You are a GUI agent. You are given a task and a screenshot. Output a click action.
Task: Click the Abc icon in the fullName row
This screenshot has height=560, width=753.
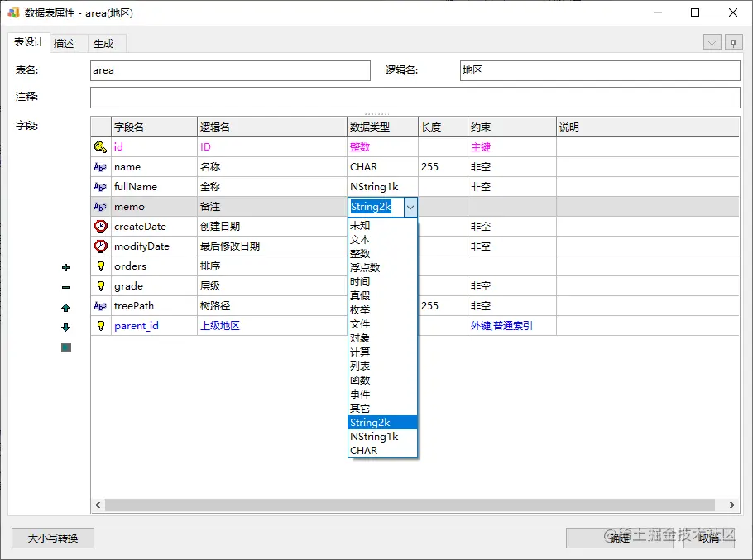[100, 187]
